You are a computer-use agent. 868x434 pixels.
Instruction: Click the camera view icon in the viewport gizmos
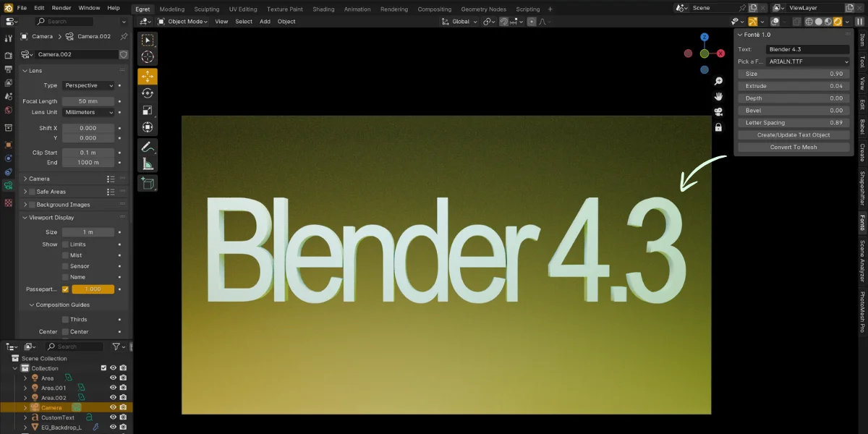[x=718, y=111]
